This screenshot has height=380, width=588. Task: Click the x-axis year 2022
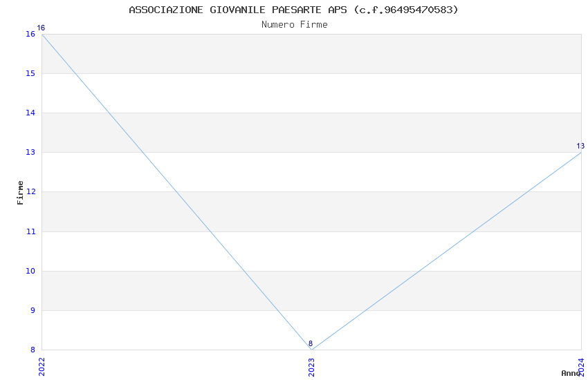click(x=42, y=366)
